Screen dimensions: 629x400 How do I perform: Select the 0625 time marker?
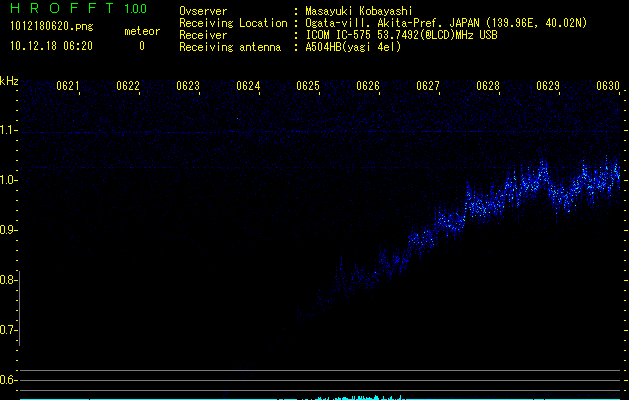click(308, 87)
